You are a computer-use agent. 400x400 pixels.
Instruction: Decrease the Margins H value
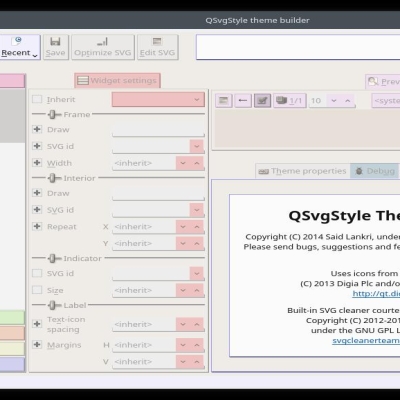point(183,345)
